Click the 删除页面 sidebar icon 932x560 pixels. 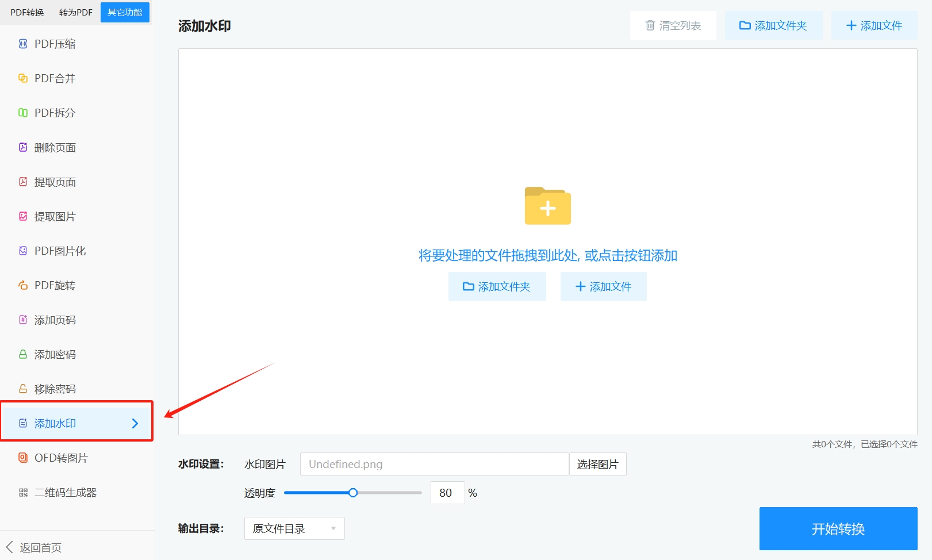click(x=23, y=147)
